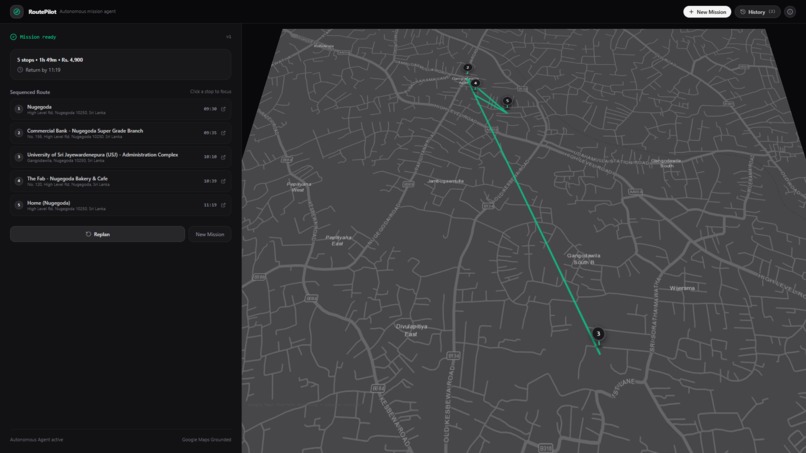Click the Google Maps Grounded footer text
Image resolution: width=806 pixels, height=453 pixels.
coord(206,440)
